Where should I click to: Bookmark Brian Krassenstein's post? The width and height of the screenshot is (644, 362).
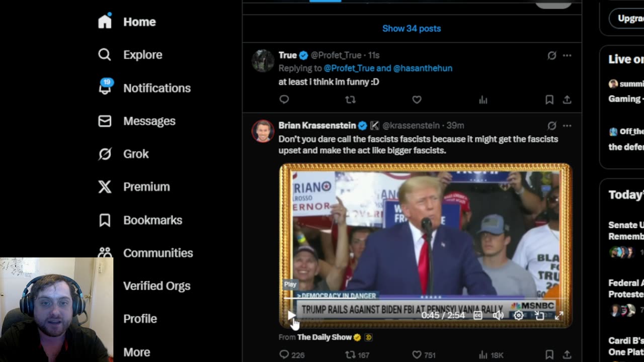pos(549,355)
